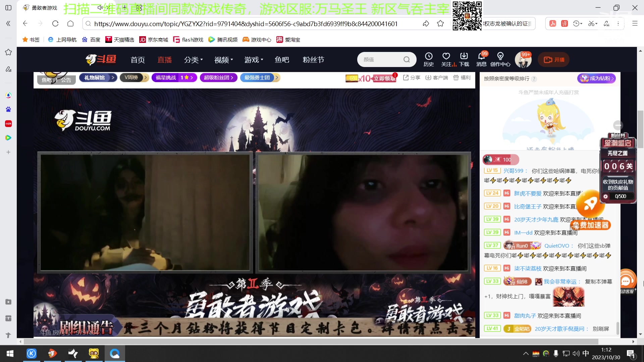Open the 创作中心 creation center
644x362 pixels.
pos(500,59)
